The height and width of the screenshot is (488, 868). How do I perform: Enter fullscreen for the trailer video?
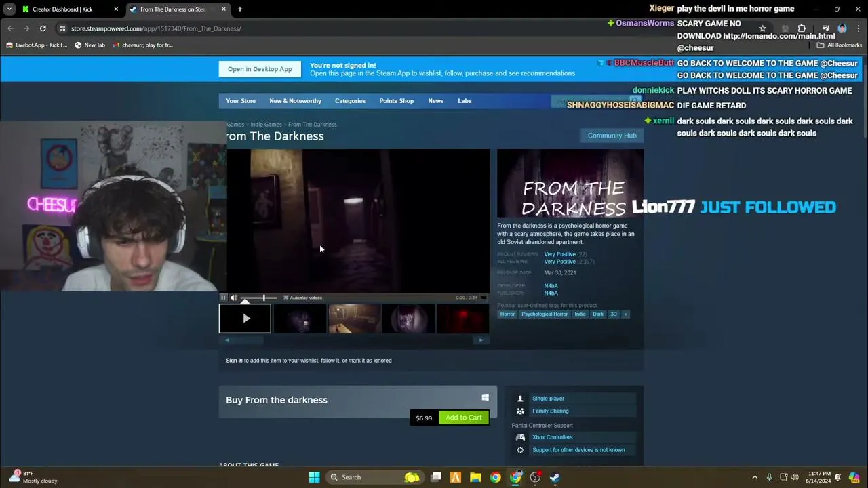coord(484,298)
